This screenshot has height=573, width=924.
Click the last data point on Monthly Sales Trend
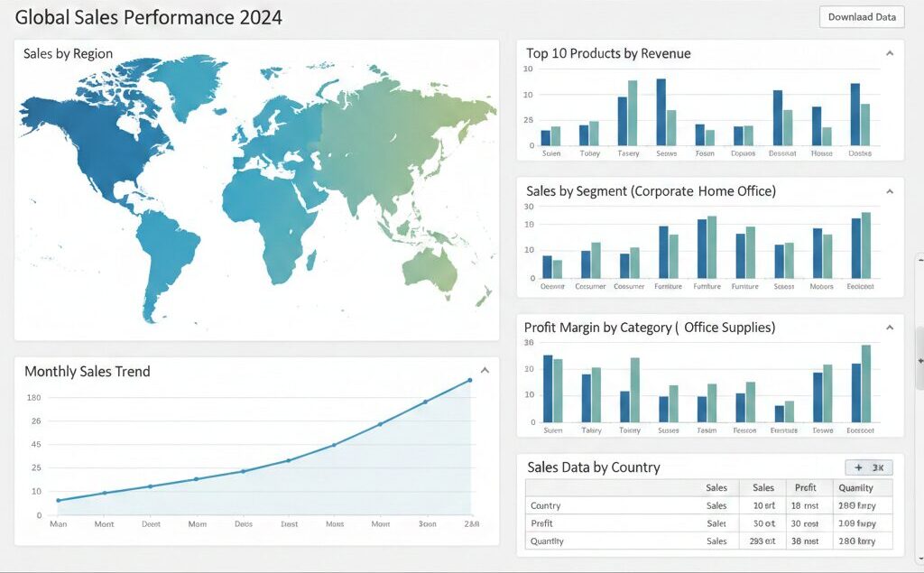pyautogui.click(x=470, y=381)
